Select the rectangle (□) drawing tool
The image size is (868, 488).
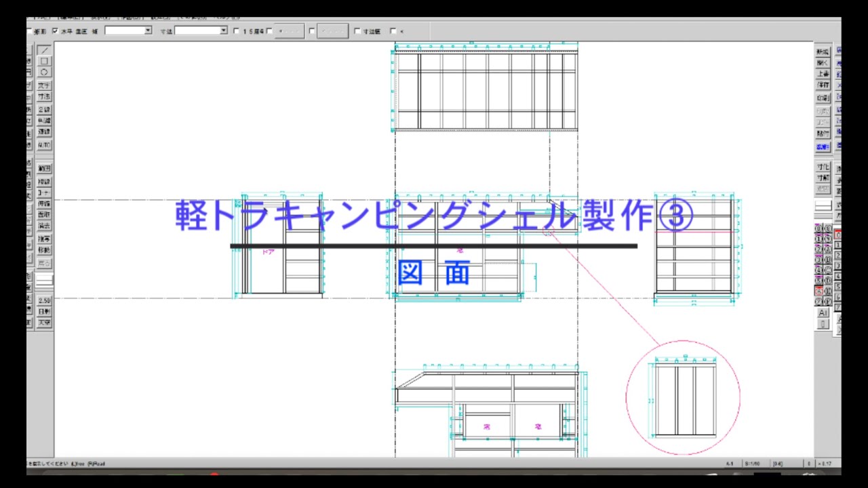pos(44,61)
